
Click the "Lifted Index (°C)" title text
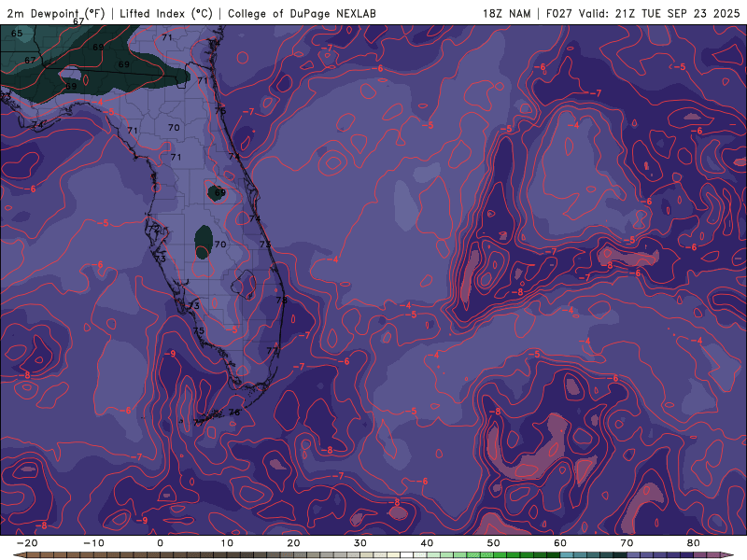tap(166, 13)
